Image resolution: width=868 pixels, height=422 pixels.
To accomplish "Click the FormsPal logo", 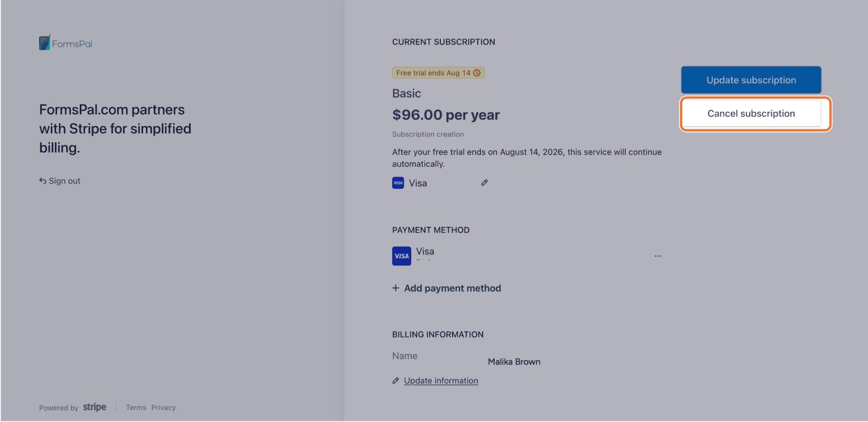I will coord(65,43).
